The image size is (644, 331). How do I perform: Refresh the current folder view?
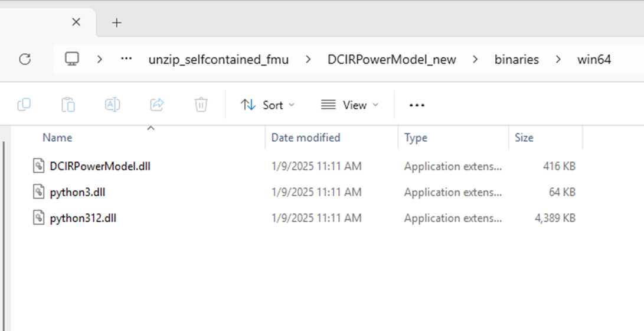[x=25, y=59]
